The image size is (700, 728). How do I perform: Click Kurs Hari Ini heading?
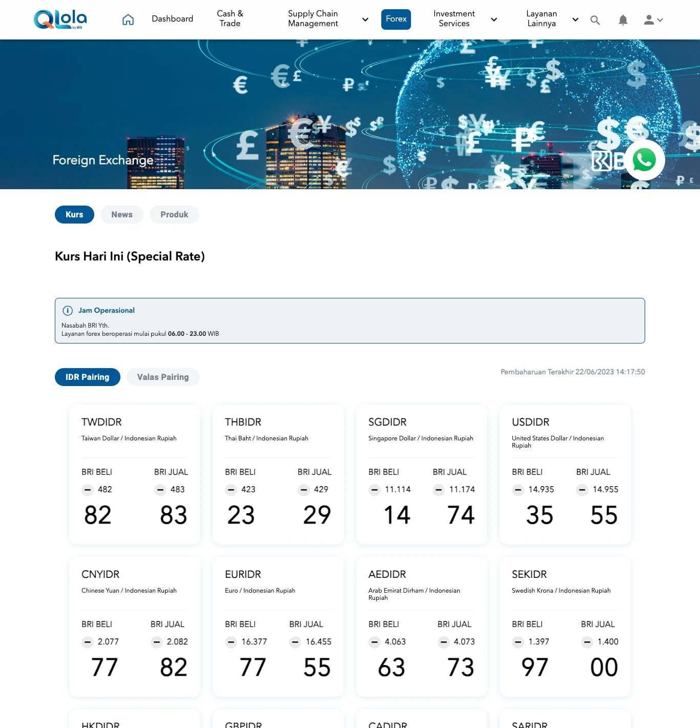click(130, 256)
